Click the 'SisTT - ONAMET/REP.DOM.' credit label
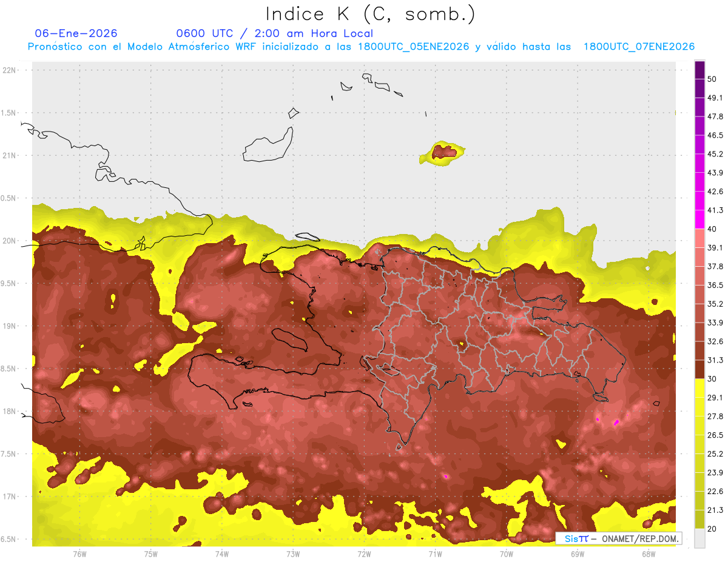 point(619,539)
